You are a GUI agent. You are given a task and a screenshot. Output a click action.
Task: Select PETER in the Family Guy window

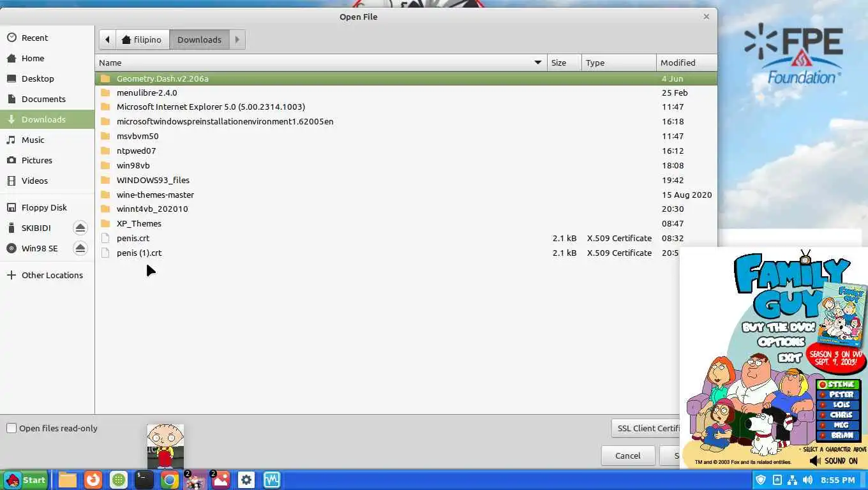(x=839, y=395)
